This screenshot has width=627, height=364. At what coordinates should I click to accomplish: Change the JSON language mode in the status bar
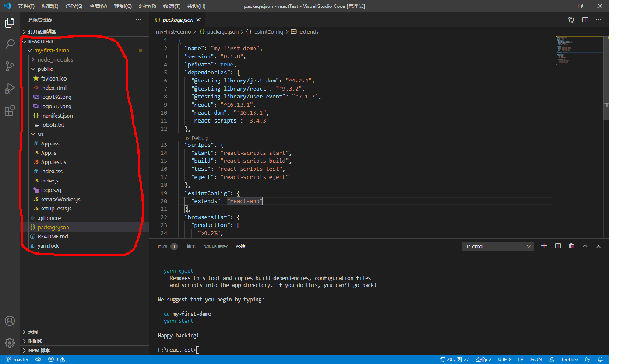pos(535,360)
